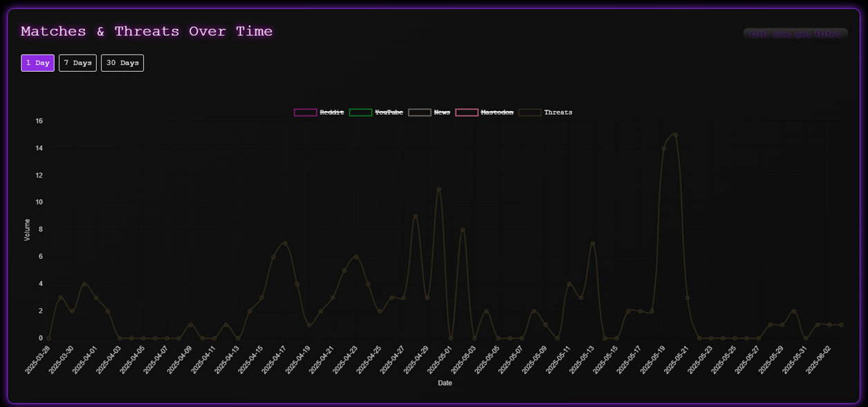Enable the News series in legend
868x407 pixels.
click(430, 112)
